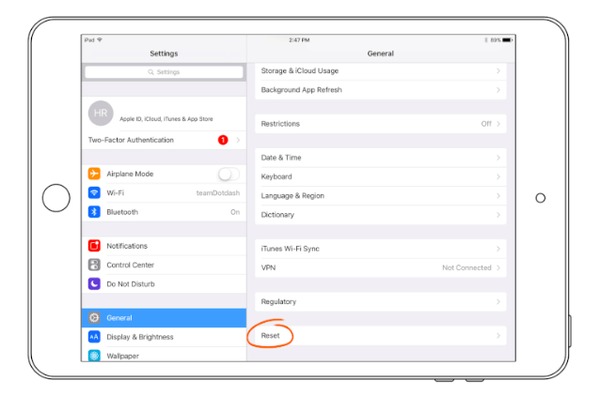600x396 pixels.
Task: Tap the Date & Time label
Action: pos(281,158)
